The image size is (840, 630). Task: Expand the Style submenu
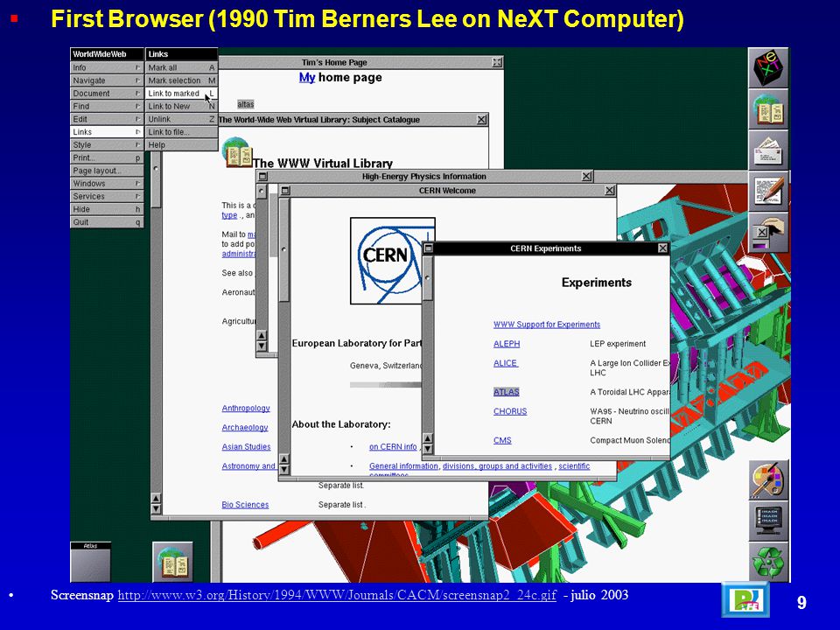click(x=107, y=144)
